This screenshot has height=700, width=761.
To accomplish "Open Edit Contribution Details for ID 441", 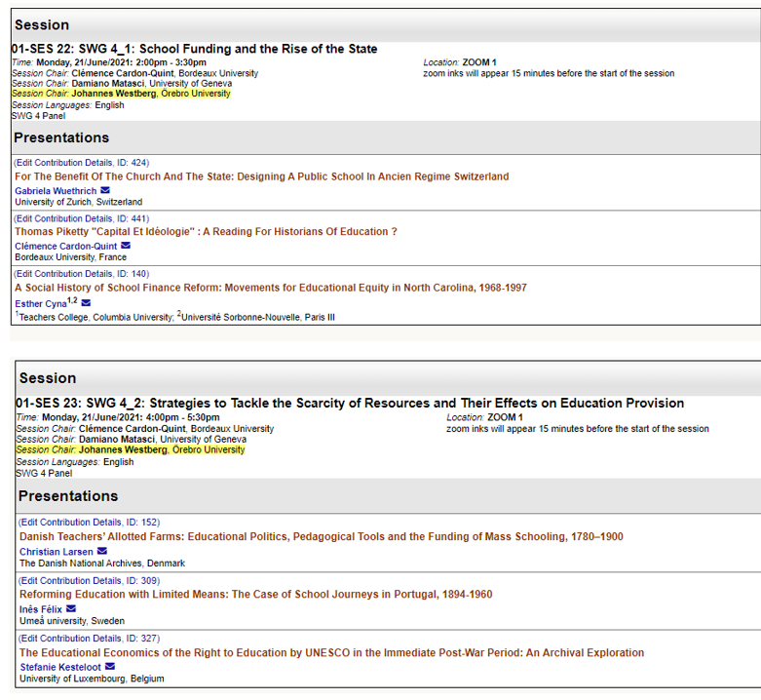I will coord(82,218).
